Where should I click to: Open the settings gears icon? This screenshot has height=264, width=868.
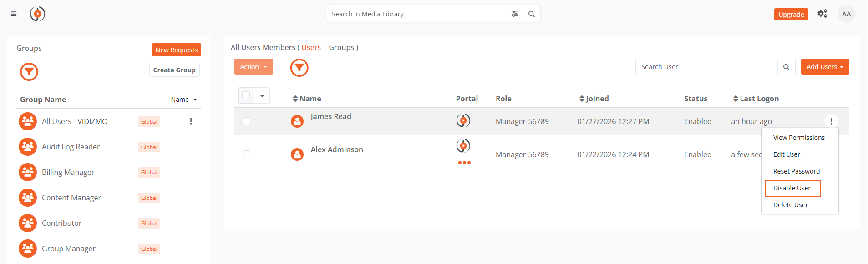(822, 14)
